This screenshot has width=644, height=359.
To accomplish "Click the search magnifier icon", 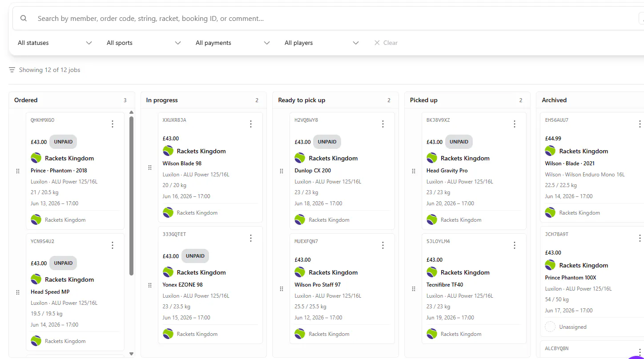I will (24, 18).
